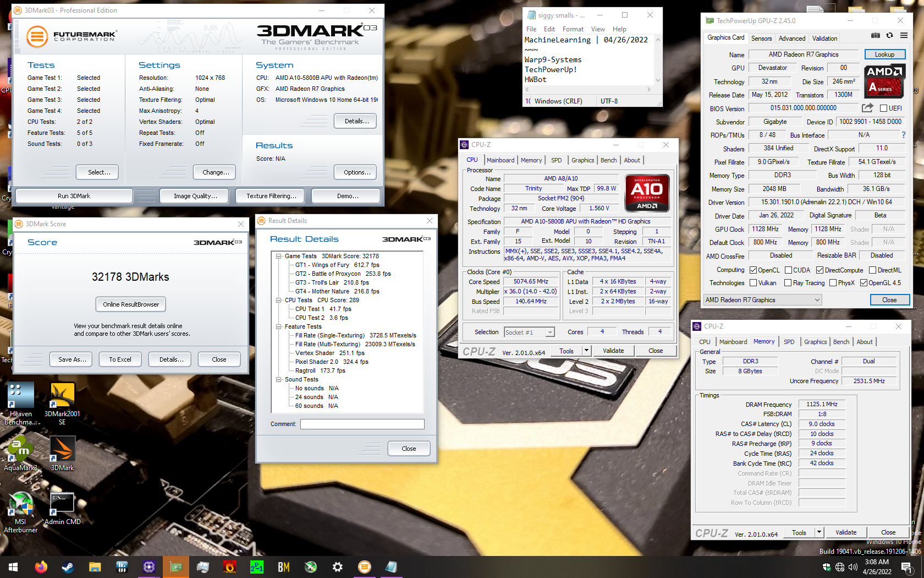Click the volume icon in system tray
The width and height of the screenshot is (924, 578).
[x=853, y=567]
